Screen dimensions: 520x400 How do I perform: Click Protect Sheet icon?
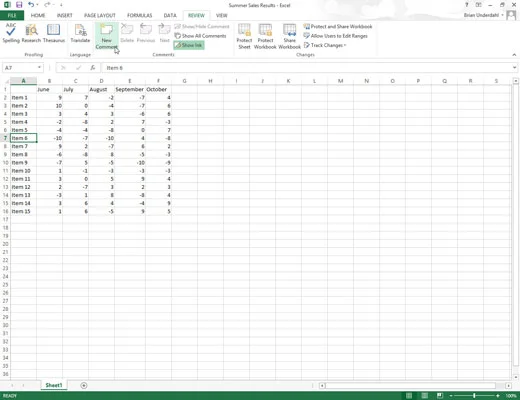click(244, 36)
